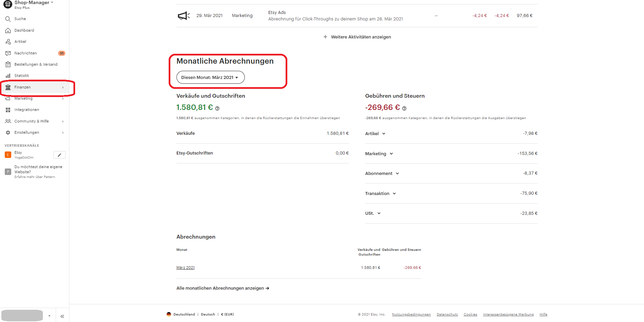This screenshot has width=644, height=322.
Task: Open Bestellungen & Versand menu item
Action: pos(36,65)
